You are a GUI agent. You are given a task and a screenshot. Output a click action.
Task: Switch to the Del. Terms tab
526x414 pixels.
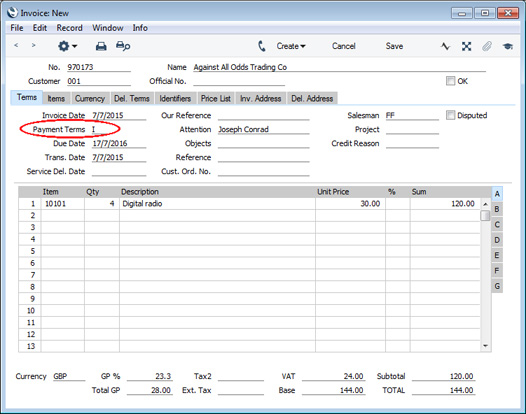(132, 99)
